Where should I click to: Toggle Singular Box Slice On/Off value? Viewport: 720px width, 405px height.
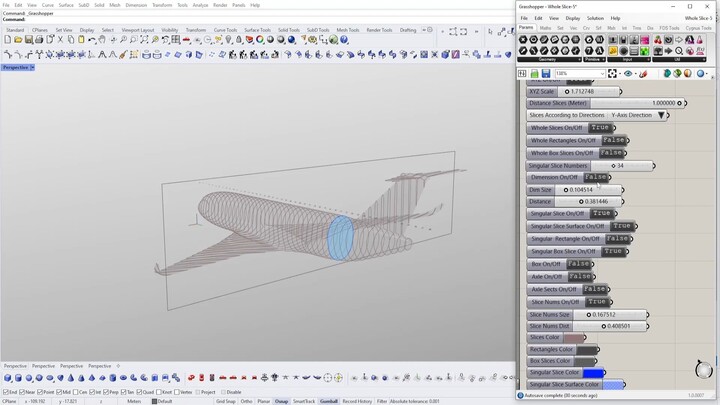coord(613,251)
